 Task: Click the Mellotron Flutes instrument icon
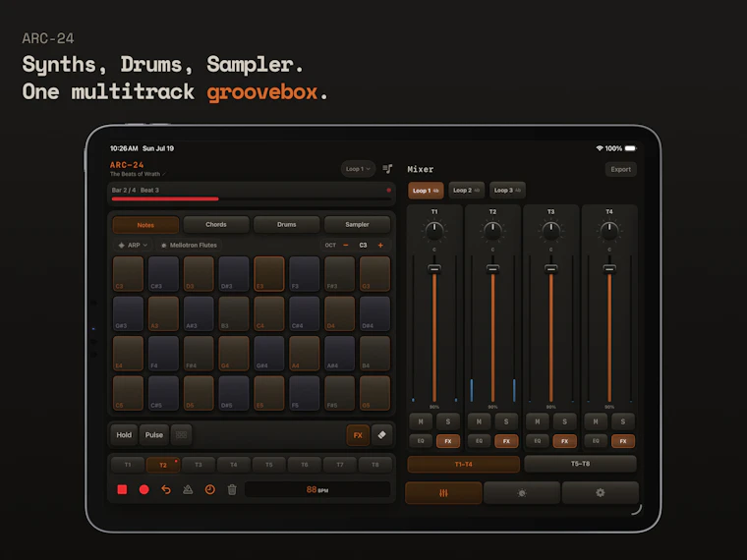164,246
